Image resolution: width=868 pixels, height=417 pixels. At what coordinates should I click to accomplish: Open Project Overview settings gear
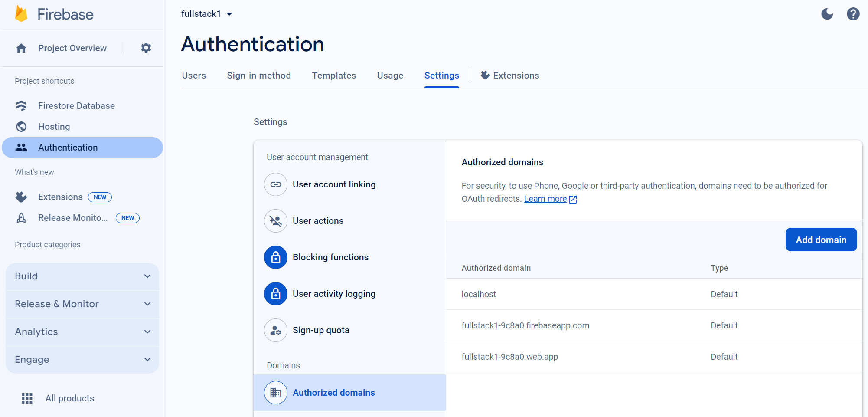point(146,48)
